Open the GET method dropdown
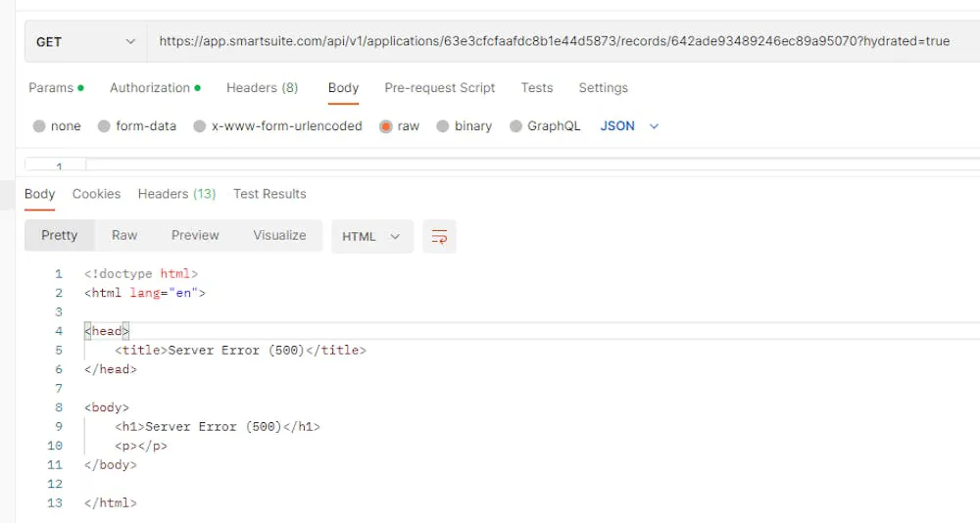Image resolution: width=980 pixels, height=523 pixels. (85, 42)
